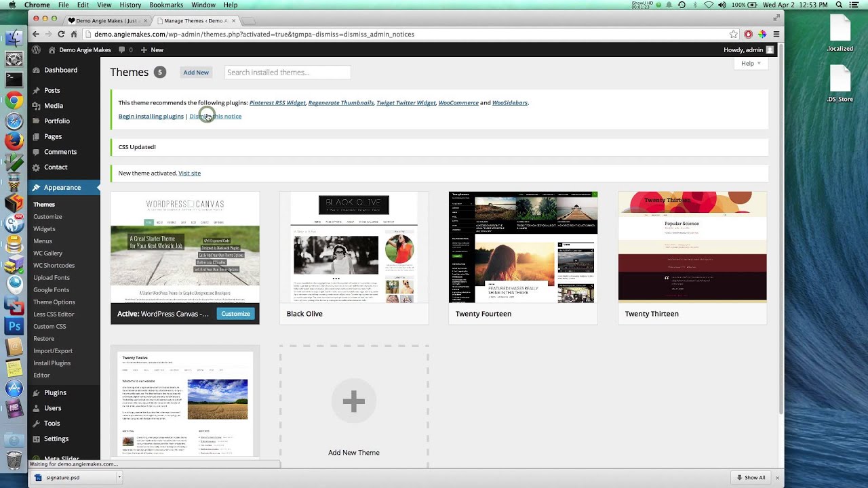Open Import/Export under Appearance

tap(53, 351)
